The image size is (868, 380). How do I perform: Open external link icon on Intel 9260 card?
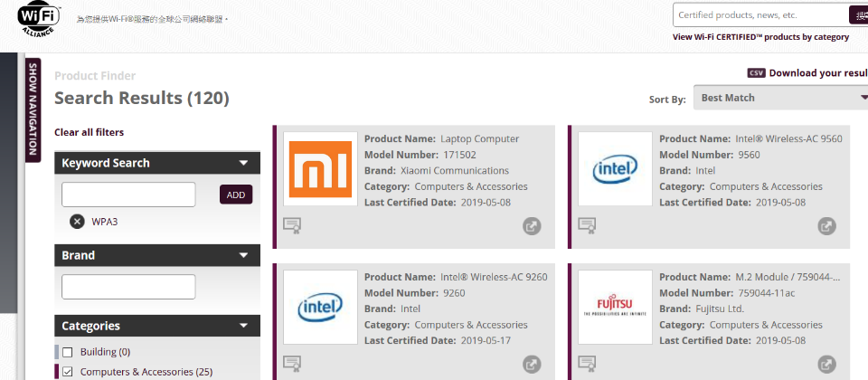(532, 364)
